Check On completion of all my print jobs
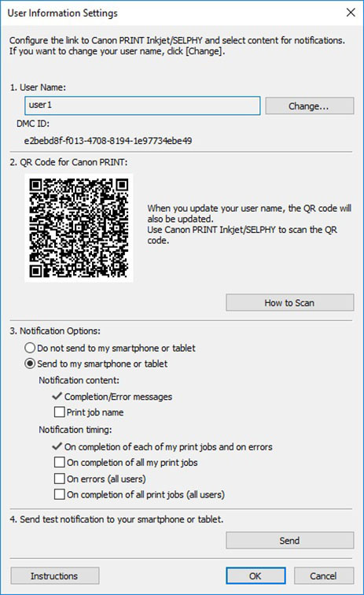This screenshot has height=595, width=364. coord(60,462)
